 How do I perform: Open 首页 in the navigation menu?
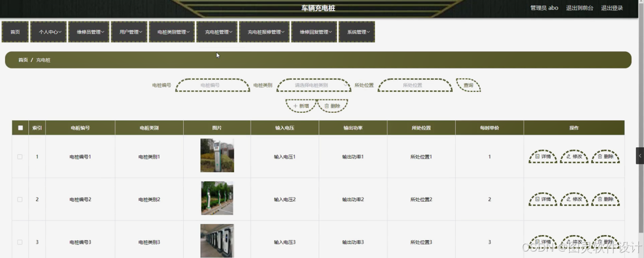15,32
